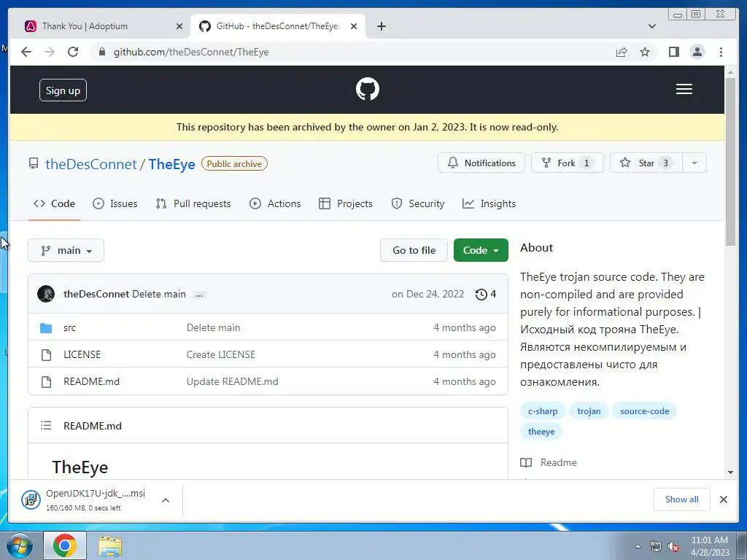747x560 pixels.
Task: Click scrollbar down arrow
Action: (x=731, y=472)
